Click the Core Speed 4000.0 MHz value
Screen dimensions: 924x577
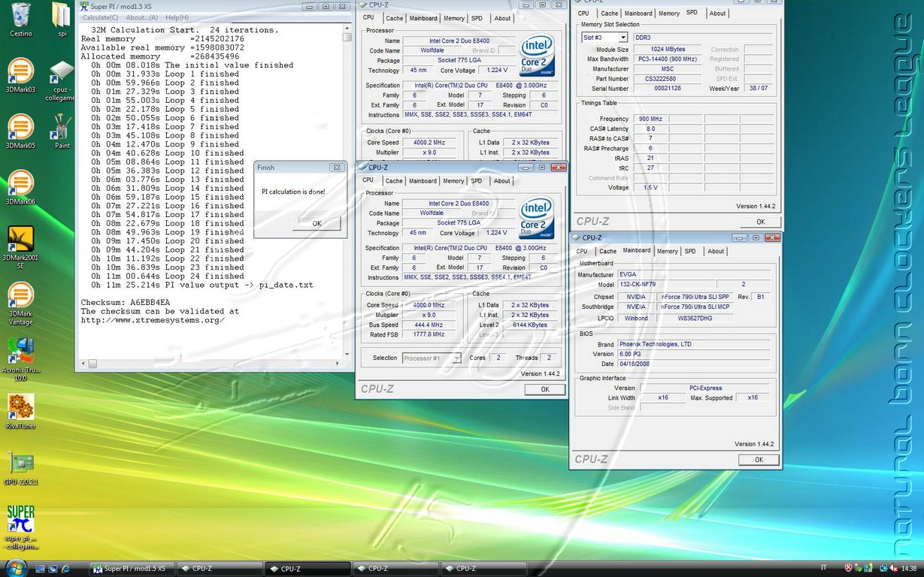[428, 305]
